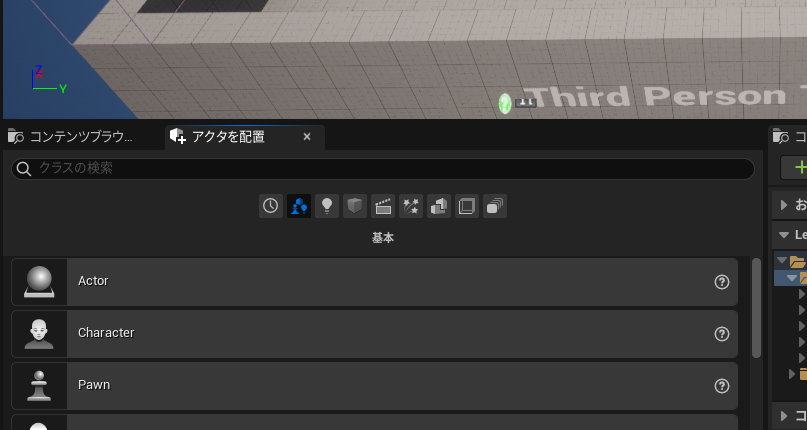Image resolution: width=807 pixels, height=430 pixels.
Task: Click the Place Actors tab icon
Action: pyautogui.click(x=178, y=136)
